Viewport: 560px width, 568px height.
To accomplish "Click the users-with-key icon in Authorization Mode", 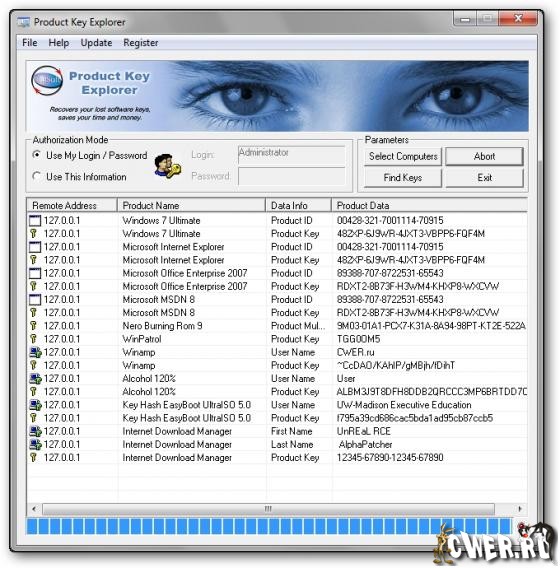I will (x=167, y=166).
